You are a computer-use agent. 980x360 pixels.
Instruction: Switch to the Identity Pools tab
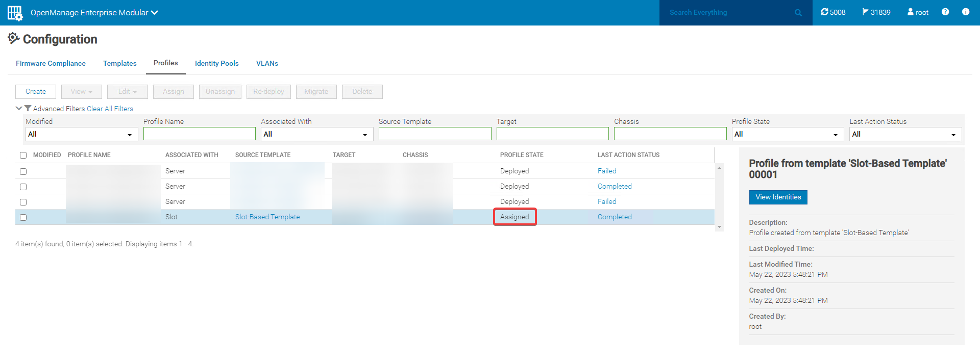[216, 63]
